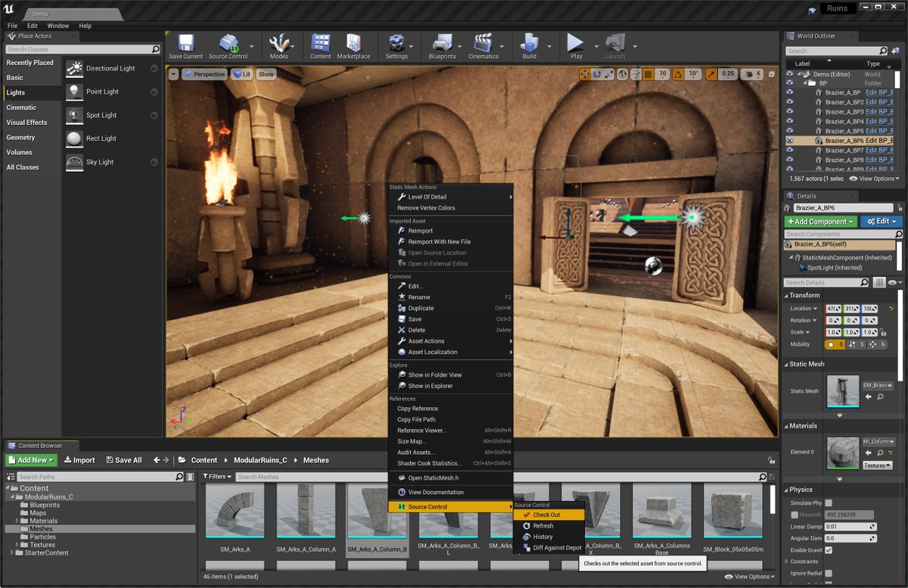Disable Enable Gravity checkbox
Screen dimensions: 908x588
pos(829,549)
